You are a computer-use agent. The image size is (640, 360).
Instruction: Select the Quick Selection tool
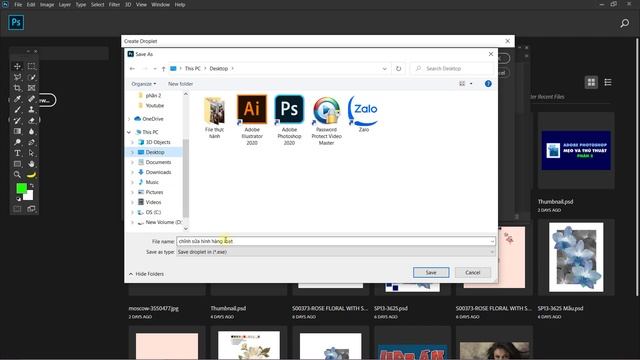pos(31,77)
